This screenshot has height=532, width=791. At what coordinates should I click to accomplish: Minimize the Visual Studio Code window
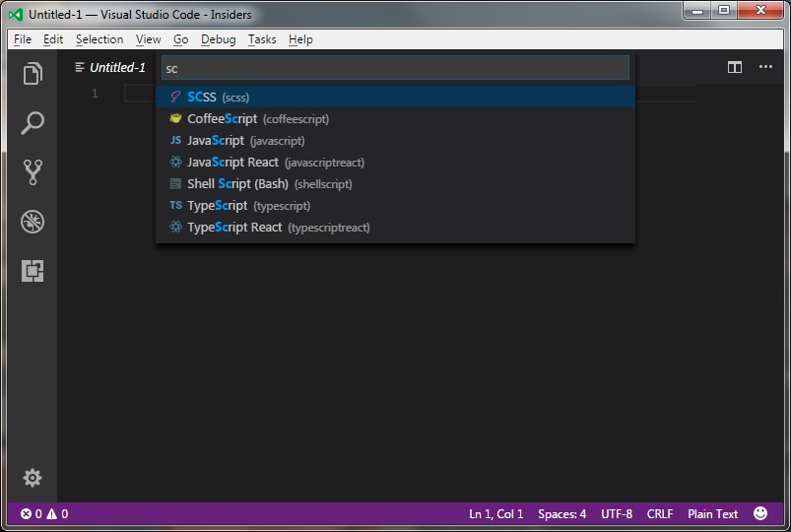tap(697, 11)
